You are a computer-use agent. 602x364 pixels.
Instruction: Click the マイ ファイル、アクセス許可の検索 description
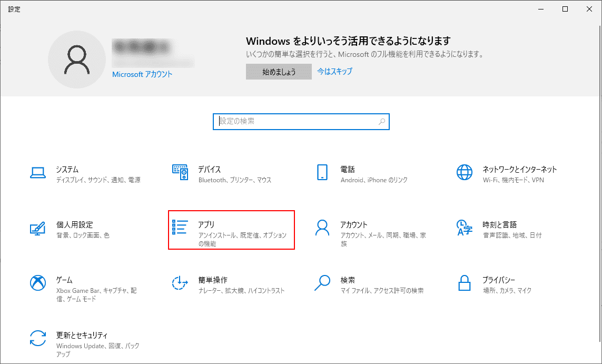[382, 291]
